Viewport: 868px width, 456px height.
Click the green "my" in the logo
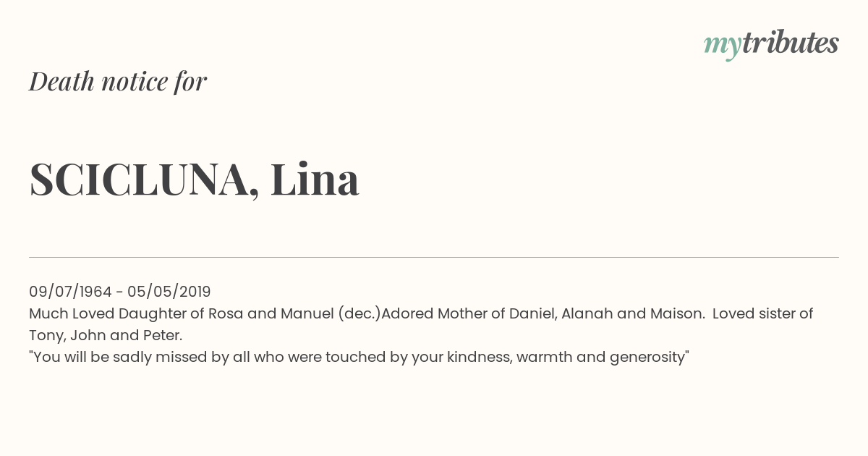tap(722, 45)
